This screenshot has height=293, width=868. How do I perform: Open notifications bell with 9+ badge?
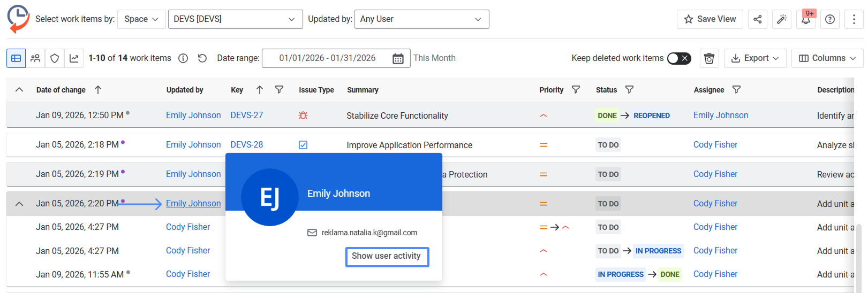tap(805, 19)
